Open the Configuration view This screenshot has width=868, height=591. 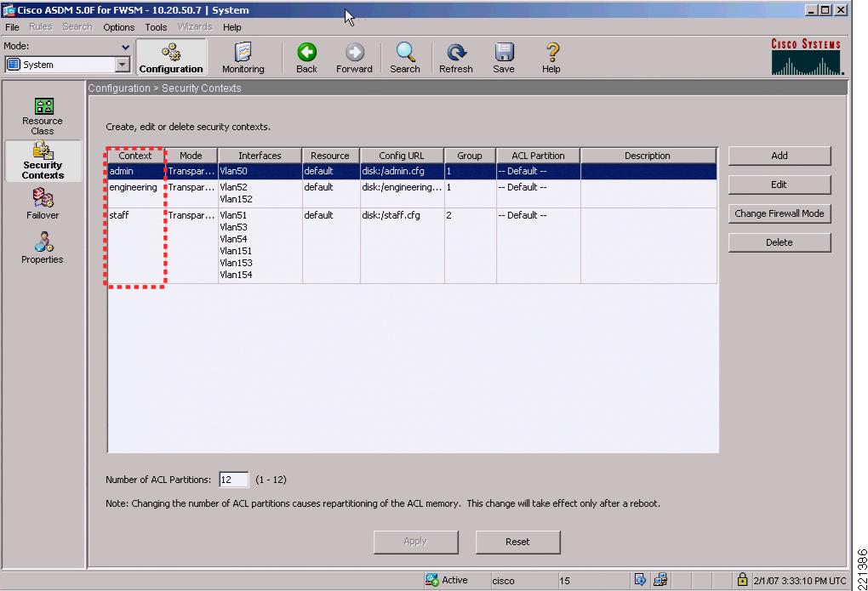tap(171, 58)
